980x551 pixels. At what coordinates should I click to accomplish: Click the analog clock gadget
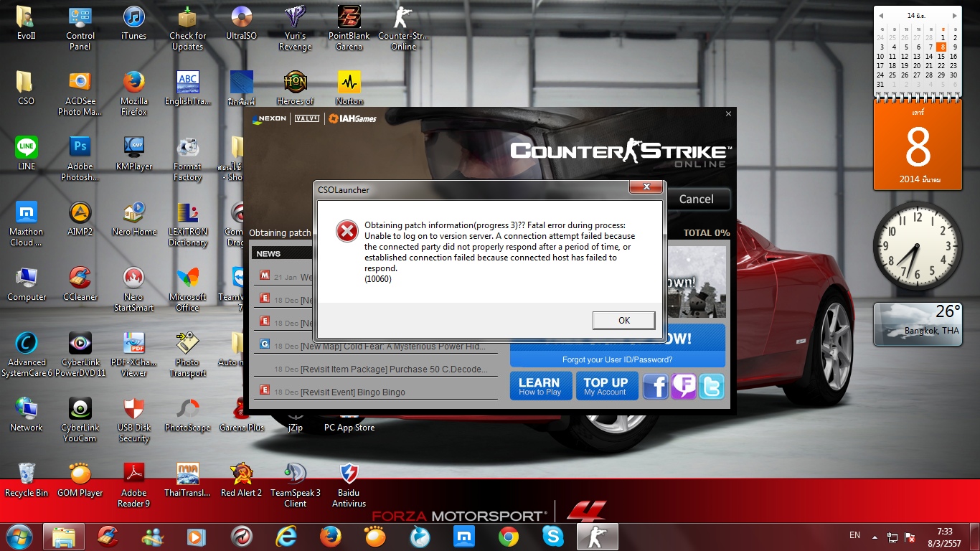[x=918, y=245]
